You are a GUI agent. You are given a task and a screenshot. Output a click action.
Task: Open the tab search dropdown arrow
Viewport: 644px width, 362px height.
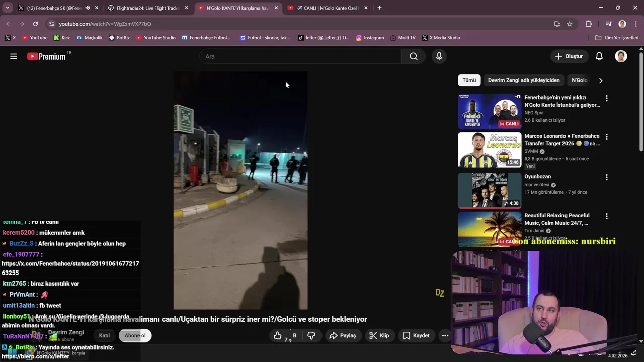tap(8, 8)
